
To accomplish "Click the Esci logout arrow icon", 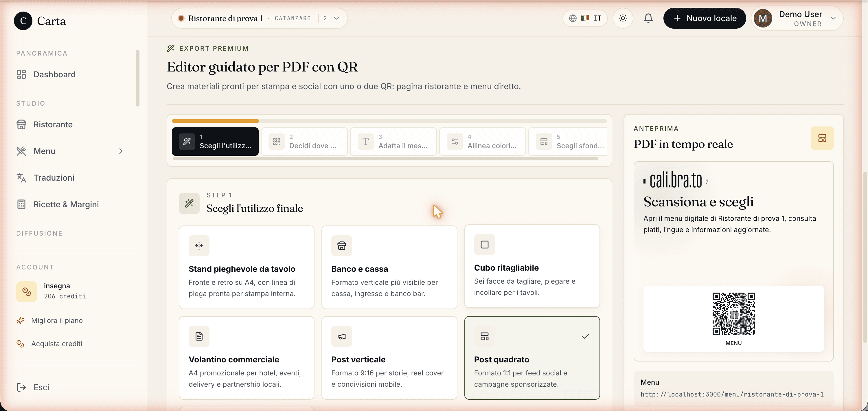I will [x=21, y=387].
